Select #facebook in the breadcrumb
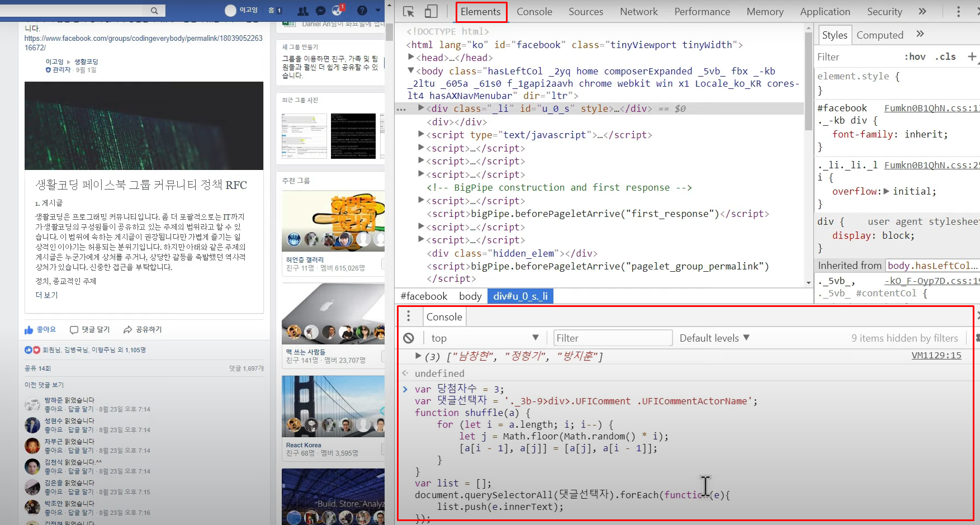Viewport: 980px width, 525px height. click(424, 296)
